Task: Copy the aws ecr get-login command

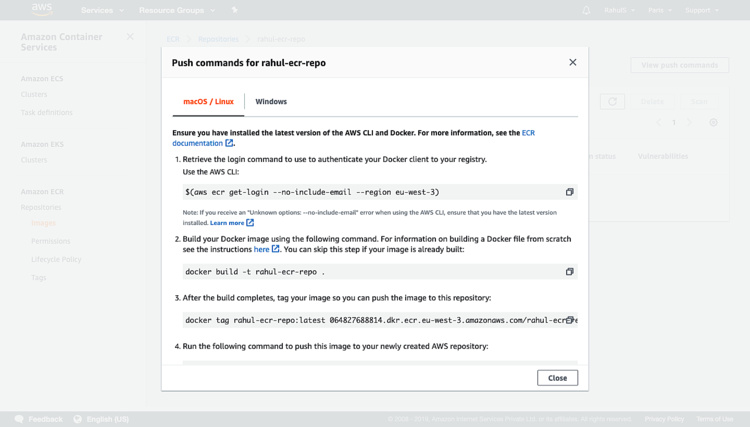Action: [x=569, y=192]
